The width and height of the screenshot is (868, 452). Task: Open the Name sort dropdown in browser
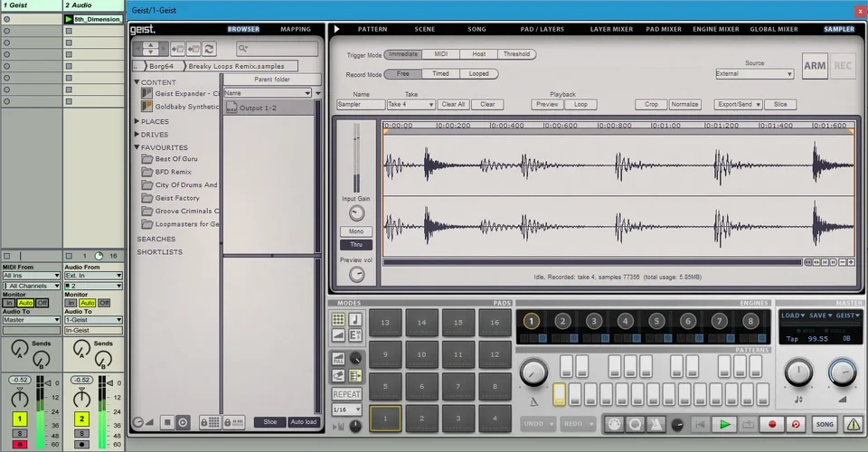pos(268,93)
